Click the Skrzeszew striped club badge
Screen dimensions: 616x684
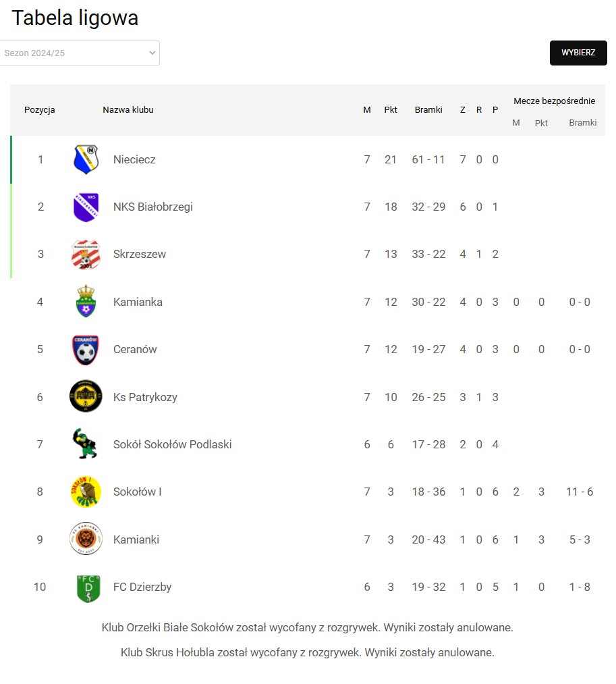click(86, 255)
